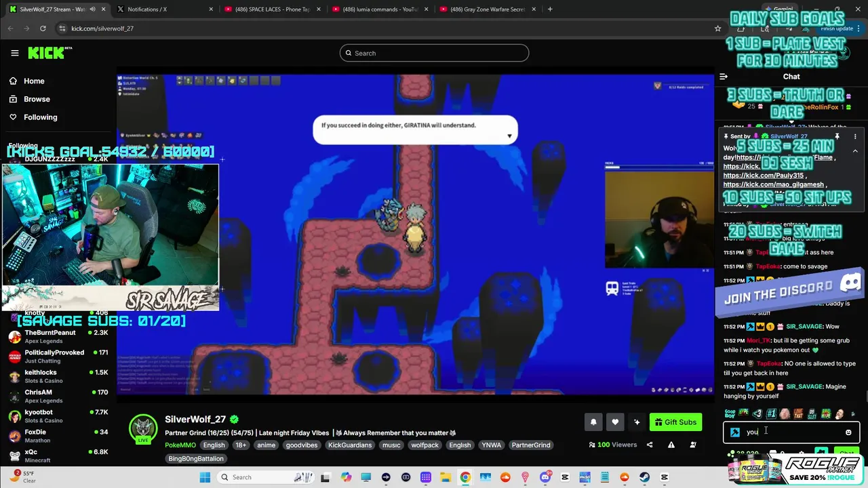Open Browse in the sidebar
Screen dimensions: 868x488
click(37, 99)
